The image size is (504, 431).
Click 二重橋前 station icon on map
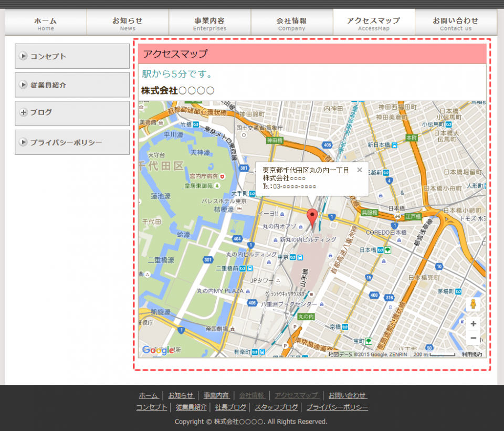246,268
